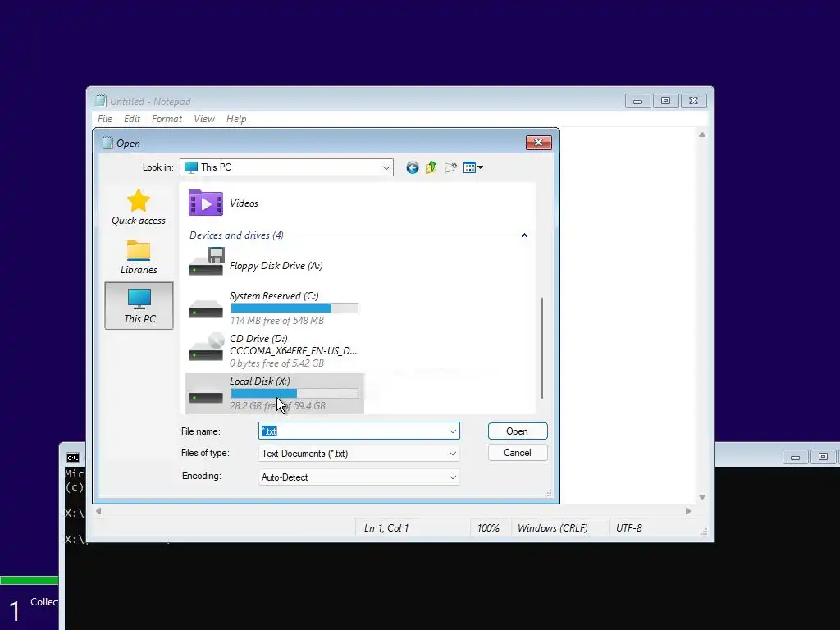The width and height of the screenshot is (840, 630).
Task: Click Notepad vertical scrollbar down arrow
Action: click(702, 497)
